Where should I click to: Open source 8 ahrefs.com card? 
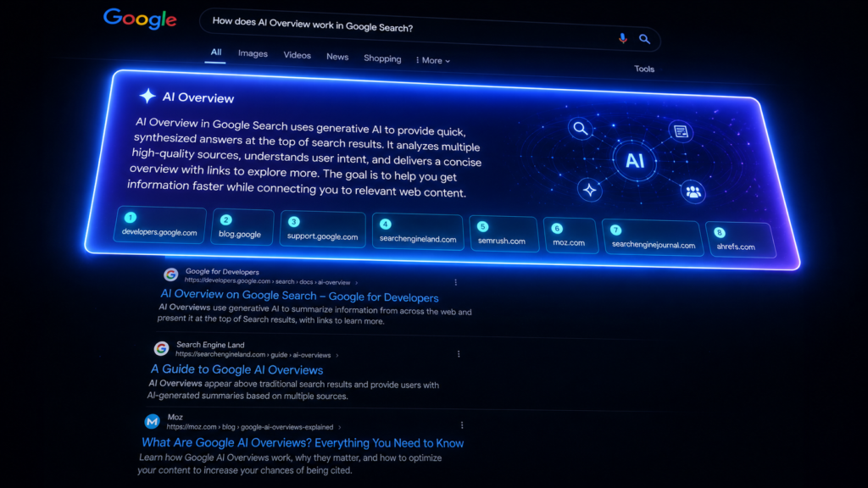point(741,240)
